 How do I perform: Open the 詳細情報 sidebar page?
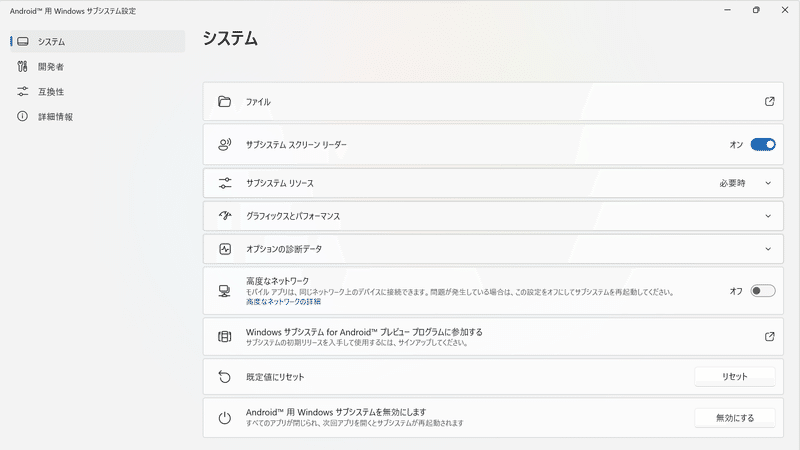(97, 116)
